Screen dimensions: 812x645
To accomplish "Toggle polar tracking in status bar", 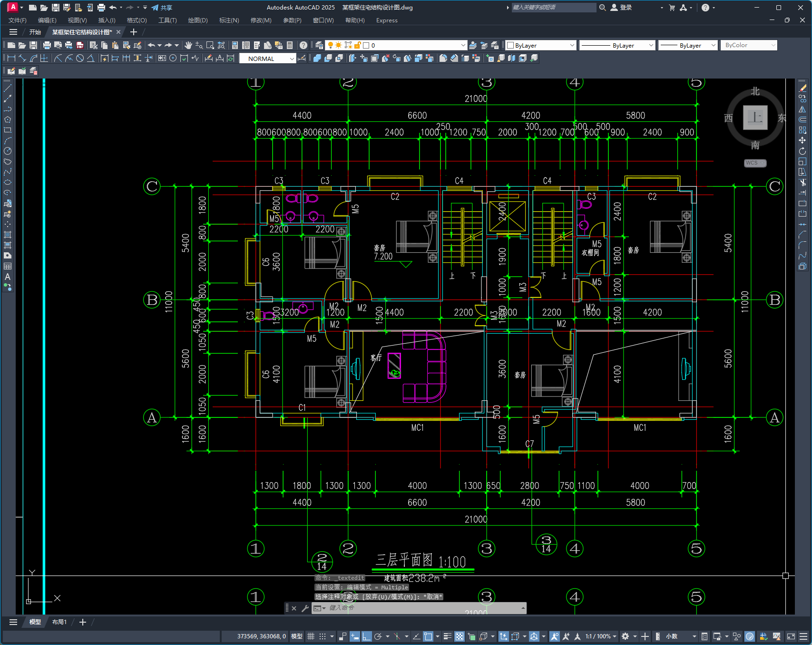I will tap(378, 636).
